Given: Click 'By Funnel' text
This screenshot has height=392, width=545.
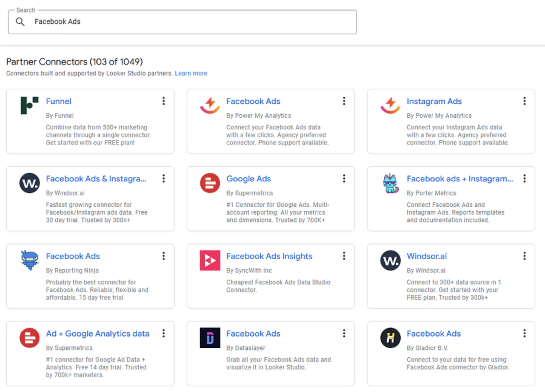Looking at the screenshot, I should (60, 116).
